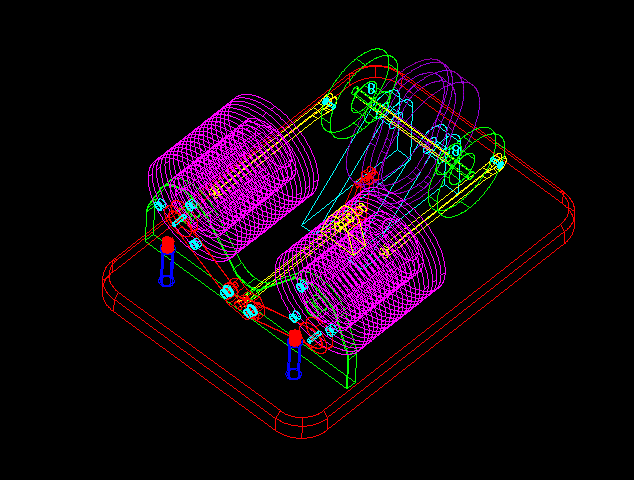Image resolution: width=634 pixels, height=480 pixels.
Task: Select the red cap on left pin
Action: (167, 244)
